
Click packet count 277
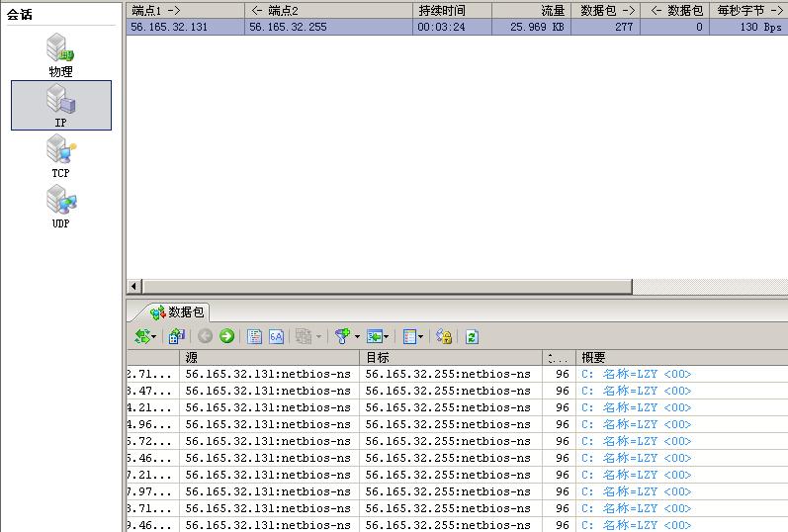[624, 27]
